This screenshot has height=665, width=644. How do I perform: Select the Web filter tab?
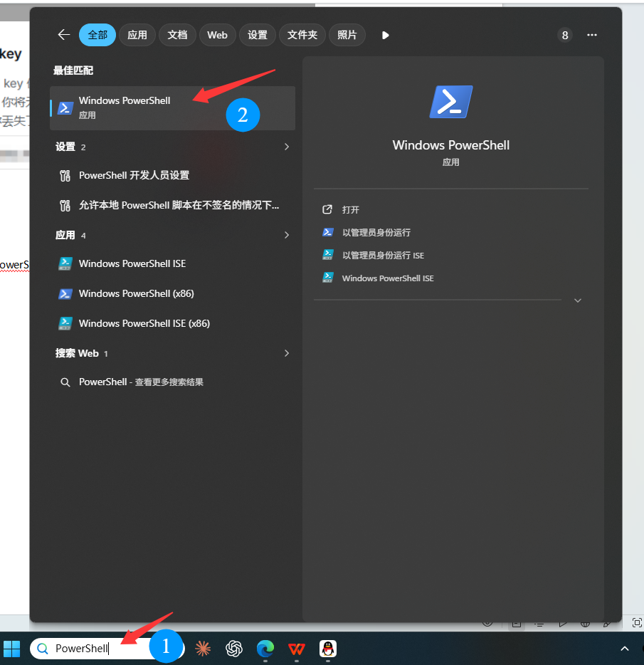coord(217,35)
